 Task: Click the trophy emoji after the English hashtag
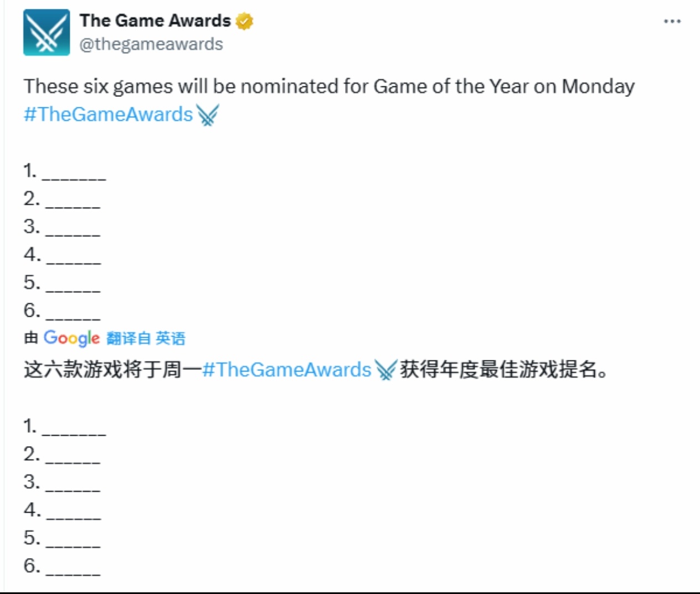208,115
